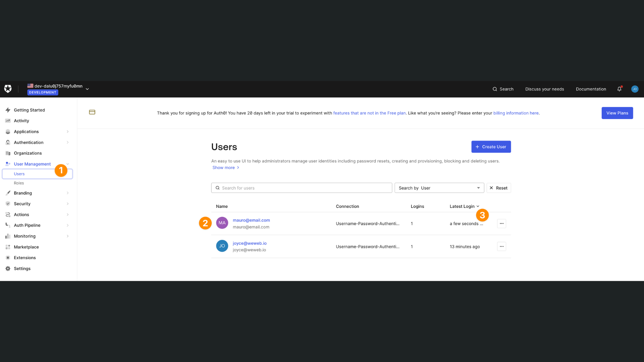Change sort order via Latest Login chevron
The image size is (644, 362).
(478, 206)
